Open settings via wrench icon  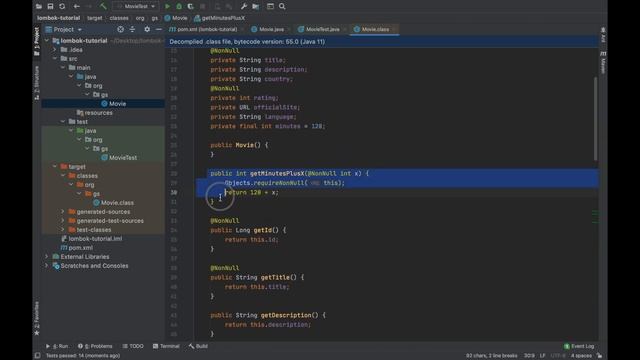(244, 7)
